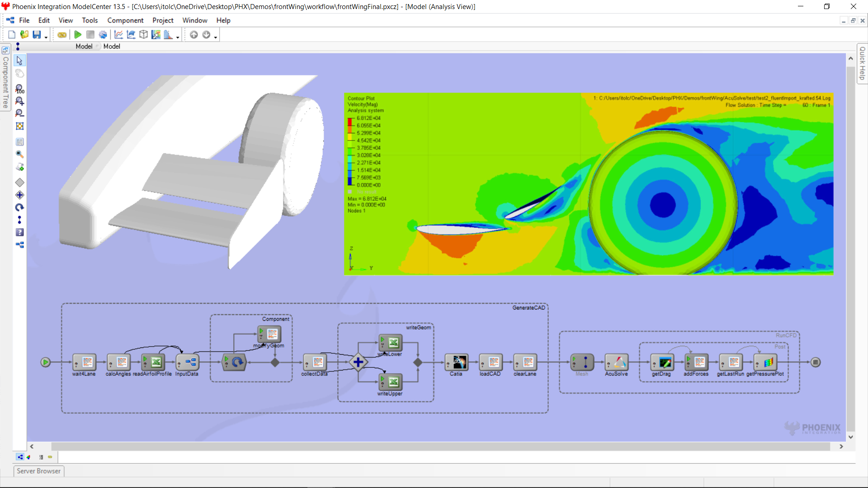Click the notes list icon in sidebar

point(19,142)
